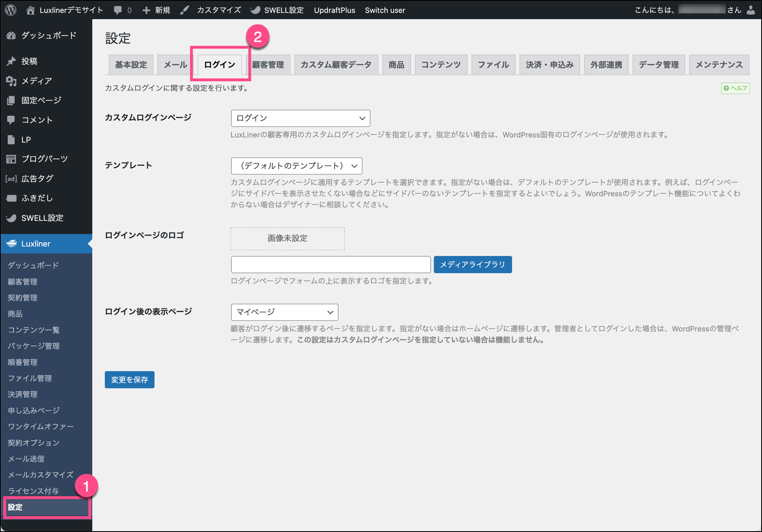Select the メンテナンス tab
Image resolution: width=762 pixels, height=532 pixels.
pyautogui.click(x=719, y=65)
